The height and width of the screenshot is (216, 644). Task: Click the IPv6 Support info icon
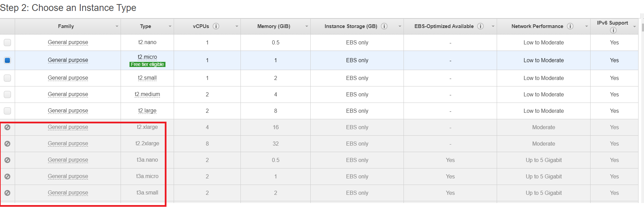point(613,30)
